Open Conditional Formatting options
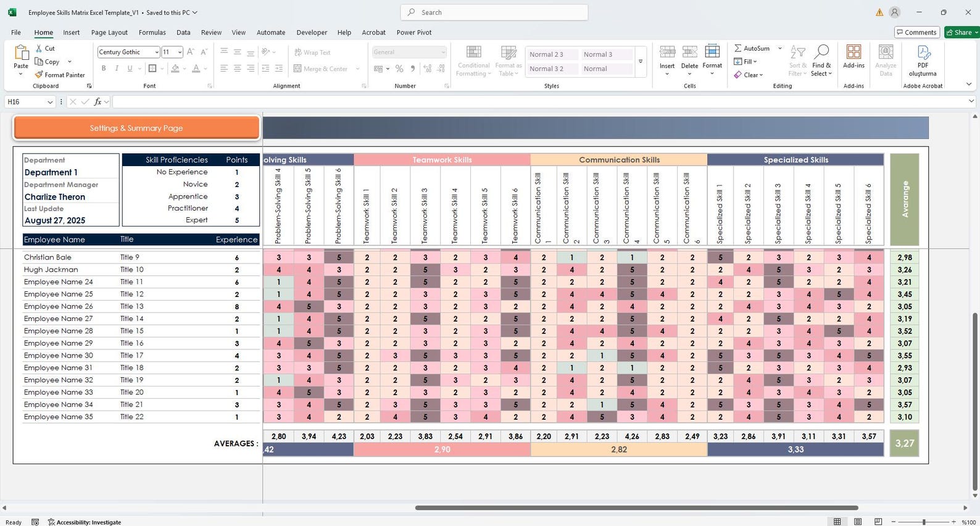Image resolution: width=980 pixels, height=526 pixels. (474, 61)
